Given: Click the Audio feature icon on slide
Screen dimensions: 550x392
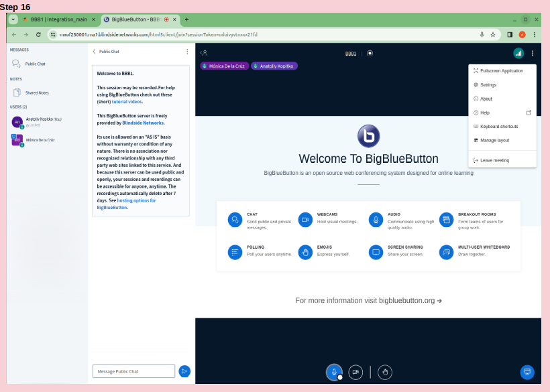Looking at the screenshot, I should 376,220.
